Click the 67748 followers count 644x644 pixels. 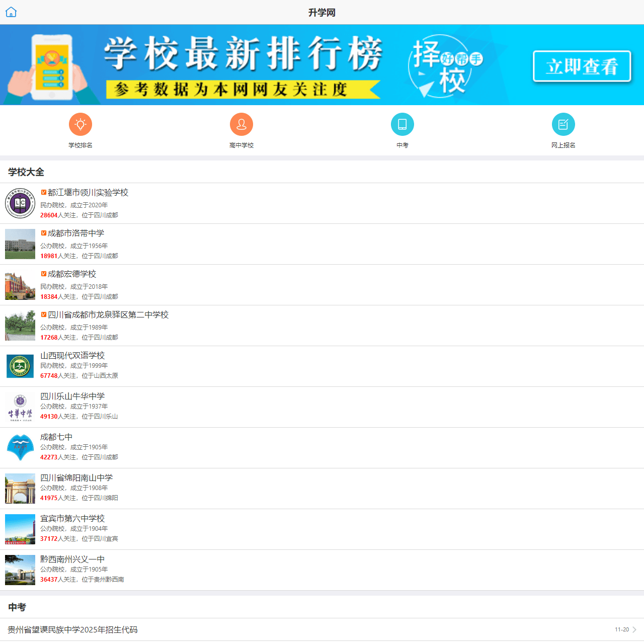[49, 376]
